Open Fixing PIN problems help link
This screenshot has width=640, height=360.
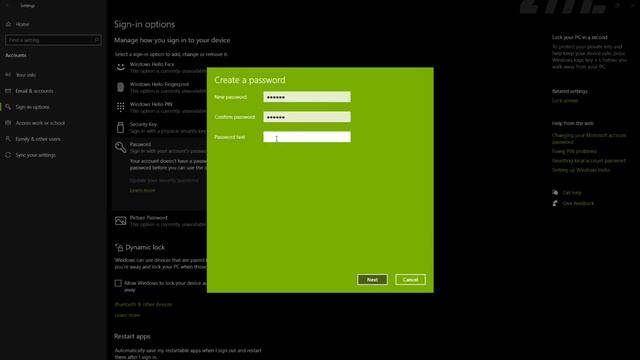pyautogui.click(x=574, y=151)
